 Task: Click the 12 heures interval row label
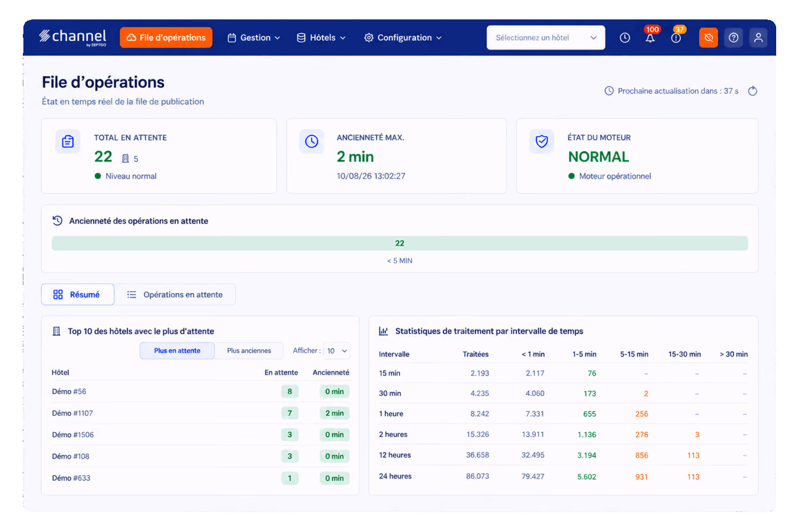click(395, 455)
